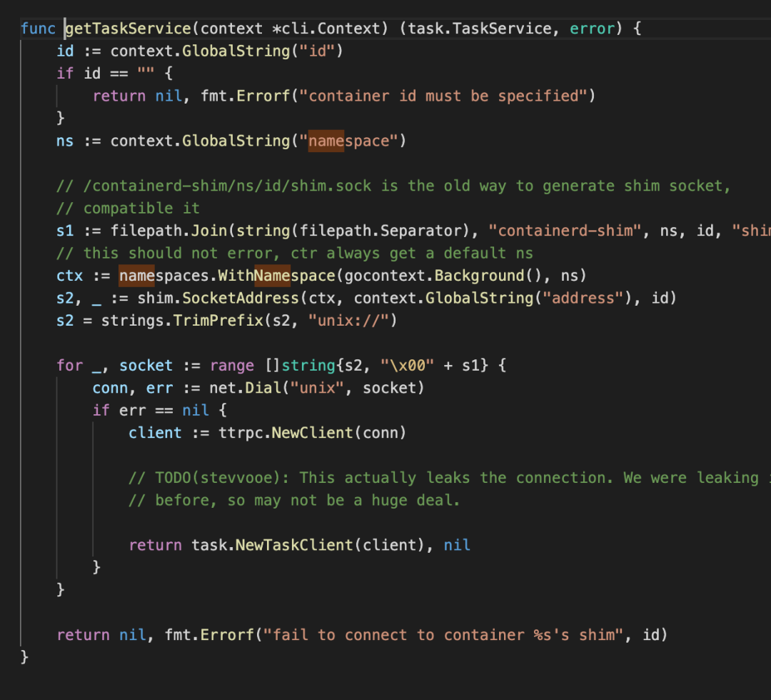
Task: Click strings.TrimPrefix call
Action: pyautogui.click(x=183, y=321)
